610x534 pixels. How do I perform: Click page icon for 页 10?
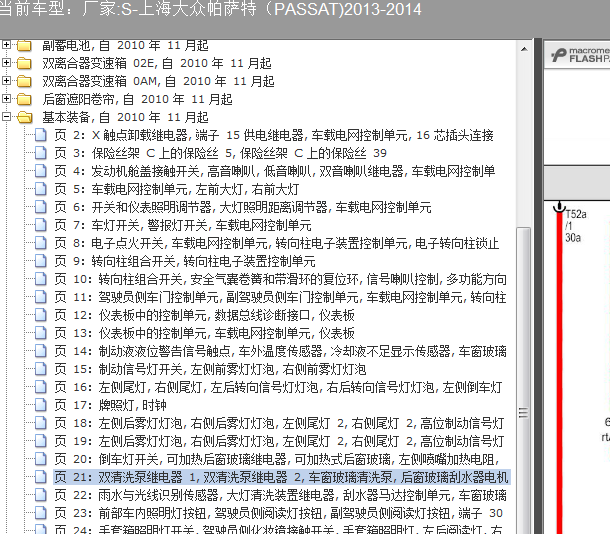pyautogui.click(x=40, y=279)
